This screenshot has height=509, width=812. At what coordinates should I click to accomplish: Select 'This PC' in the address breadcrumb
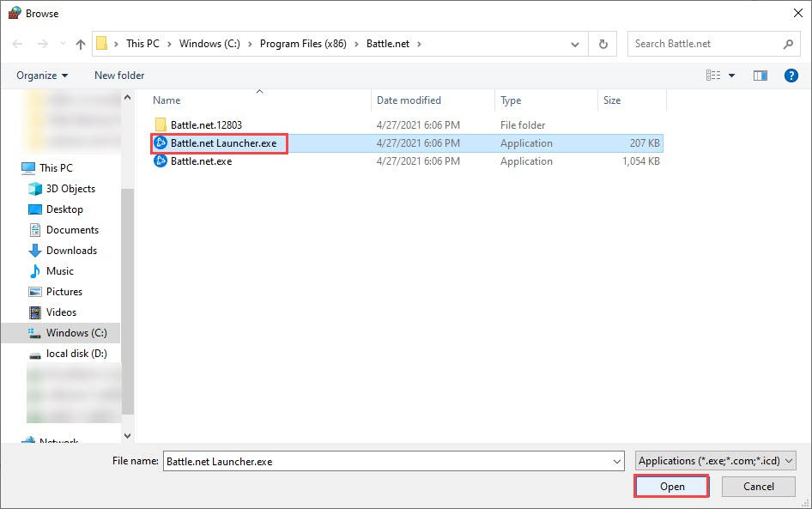click(143, 44)
